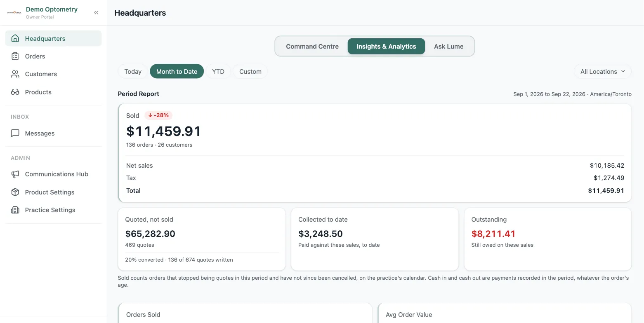Open the All Locations dropdown

pos(602,71)
